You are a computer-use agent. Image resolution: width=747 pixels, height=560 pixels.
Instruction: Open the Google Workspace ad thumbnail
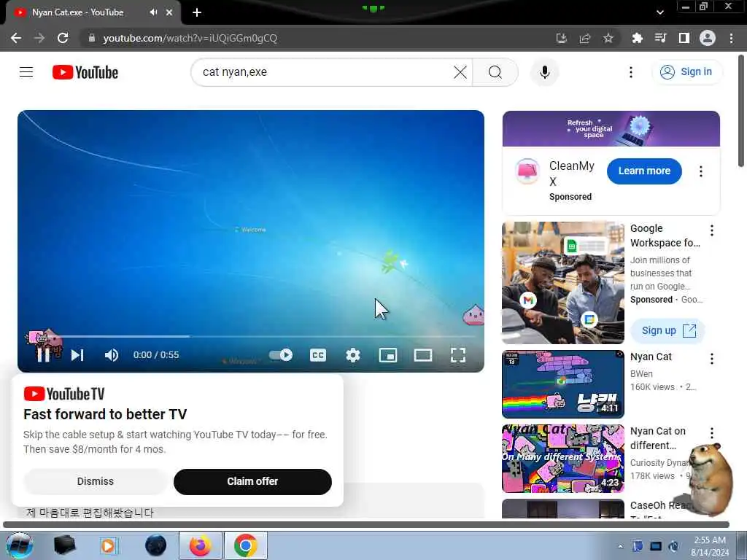tap(562, 283)
